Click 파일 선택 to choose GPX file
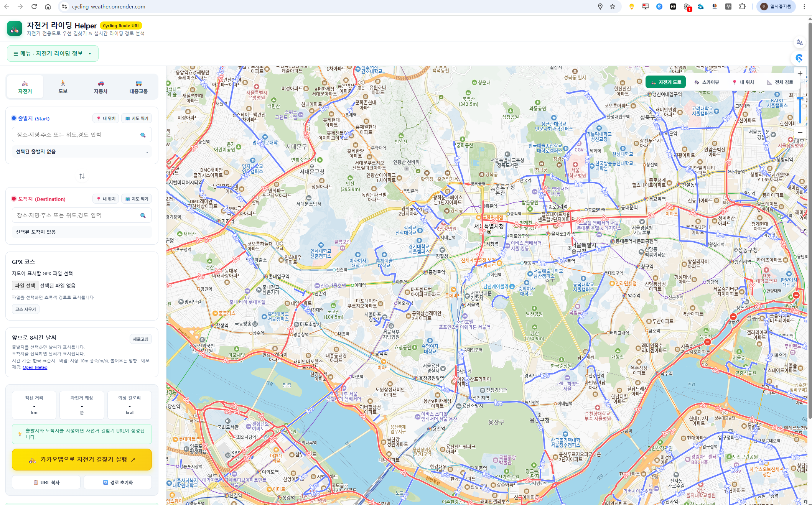 click(x=25, y=285)
